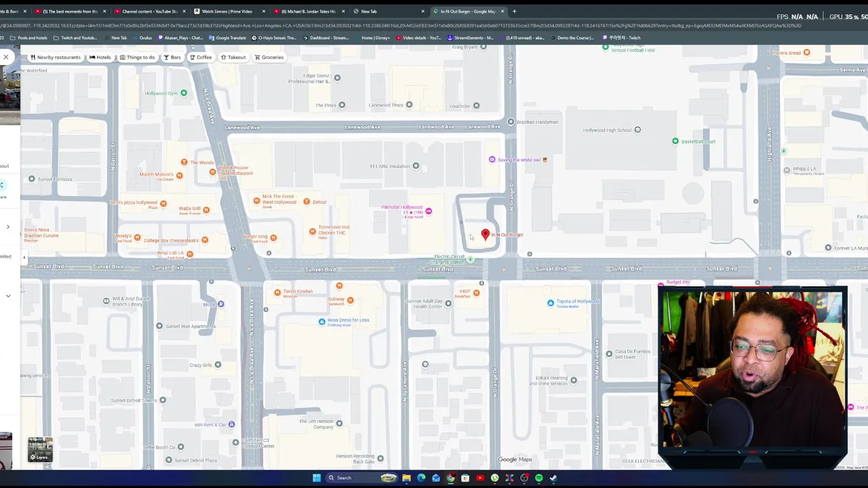Select the Subway sandwich shop marker
This screenshot has width=868, height=488.
tap(350, 300)
